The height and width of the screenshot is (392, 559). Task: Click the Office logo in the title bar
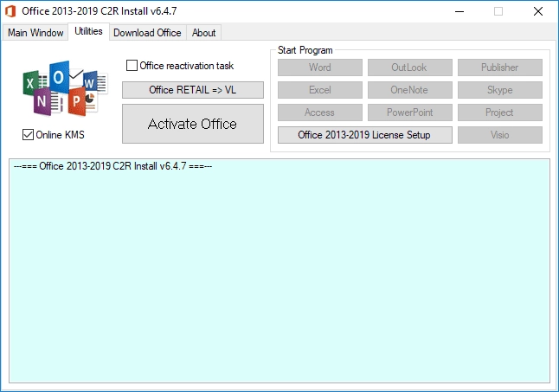pyautogui.click(x=10, y=11)
